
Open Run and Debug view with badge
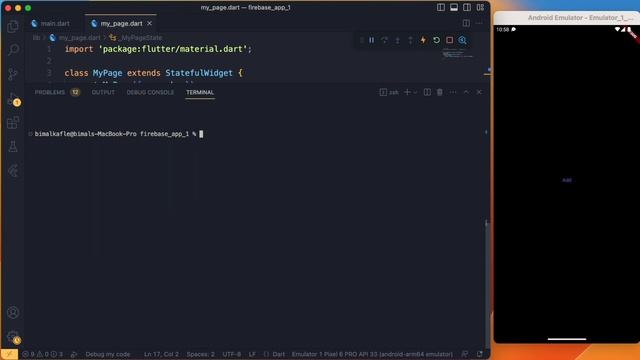click(13, 99)
